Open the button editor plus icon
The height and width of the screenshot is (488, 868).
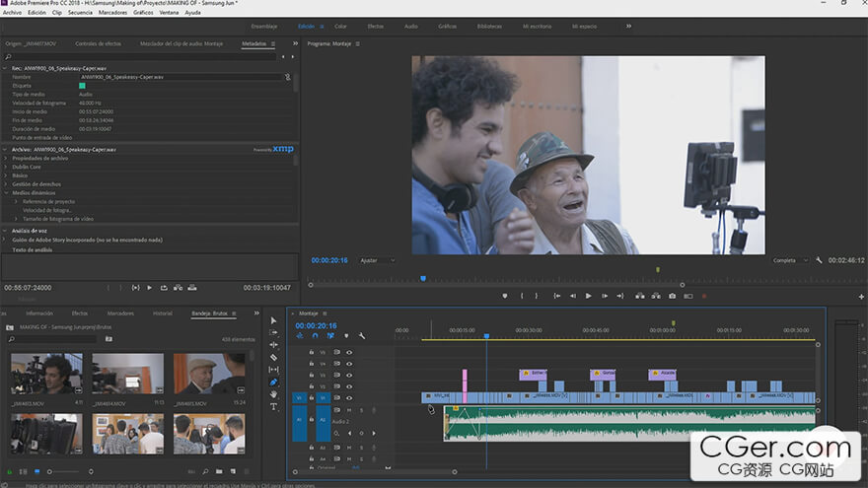tap(861, 297)
